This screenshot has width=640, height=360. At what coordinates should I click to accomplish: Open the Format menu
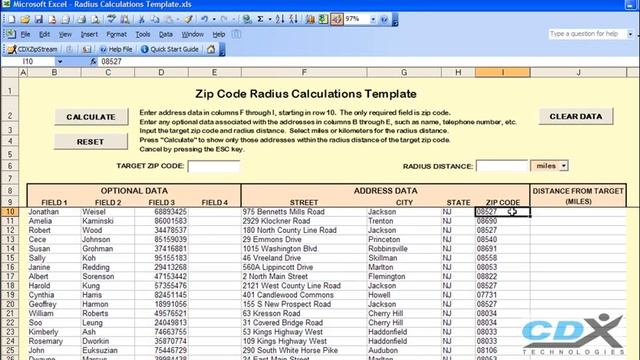point(116,34)
